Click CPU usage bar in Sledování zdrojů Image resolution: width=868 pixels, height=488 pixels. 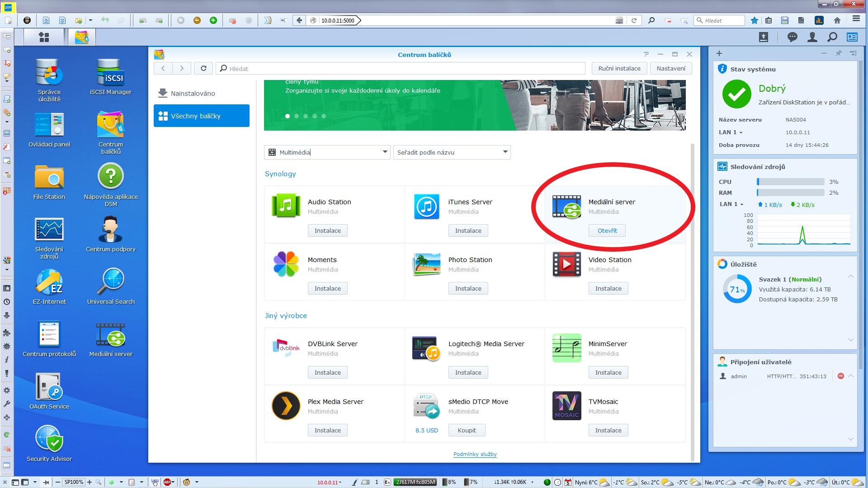click(791, 182)
